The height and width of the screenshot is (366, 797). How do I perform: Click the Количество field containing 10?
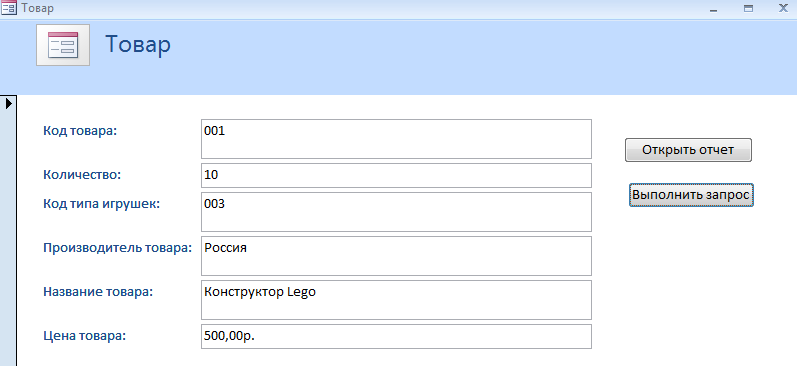(x=396, y=175)
